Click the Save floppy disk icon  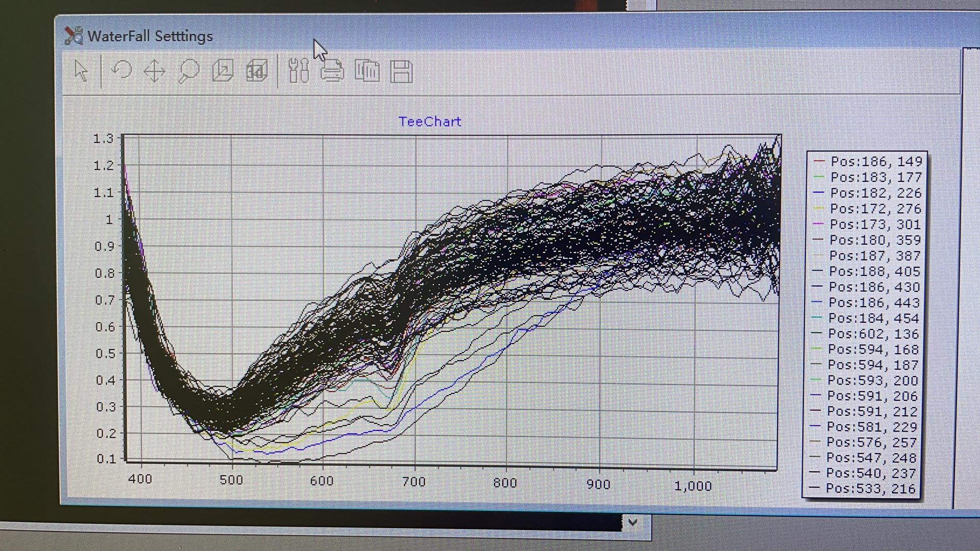[401, 71]
